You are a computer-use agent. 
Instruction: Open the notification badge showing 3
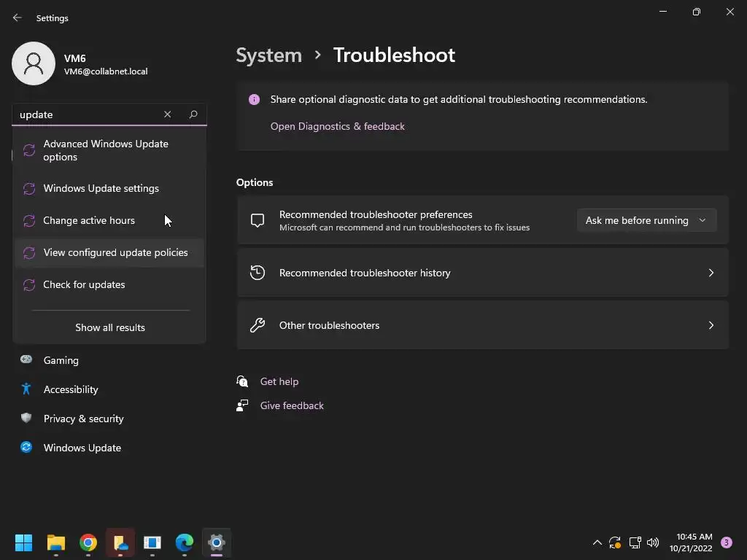pyautogui.click(x=726, y=542)
